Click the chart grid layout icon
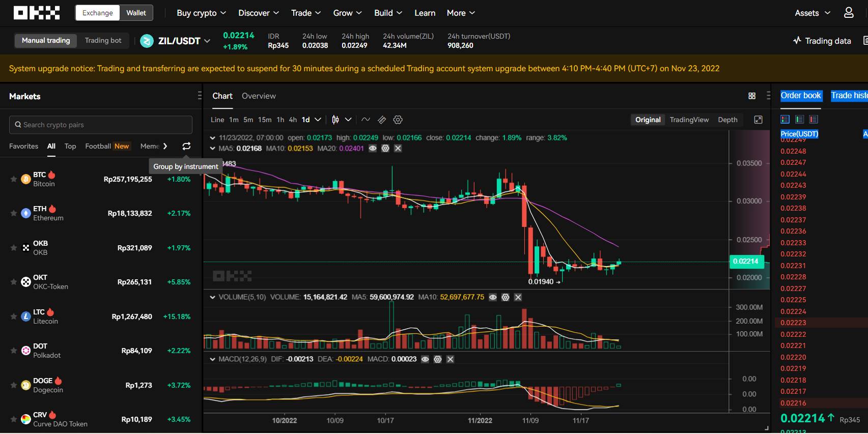The image size is (868, 434). pyautogui.click(x=752, y=96)
